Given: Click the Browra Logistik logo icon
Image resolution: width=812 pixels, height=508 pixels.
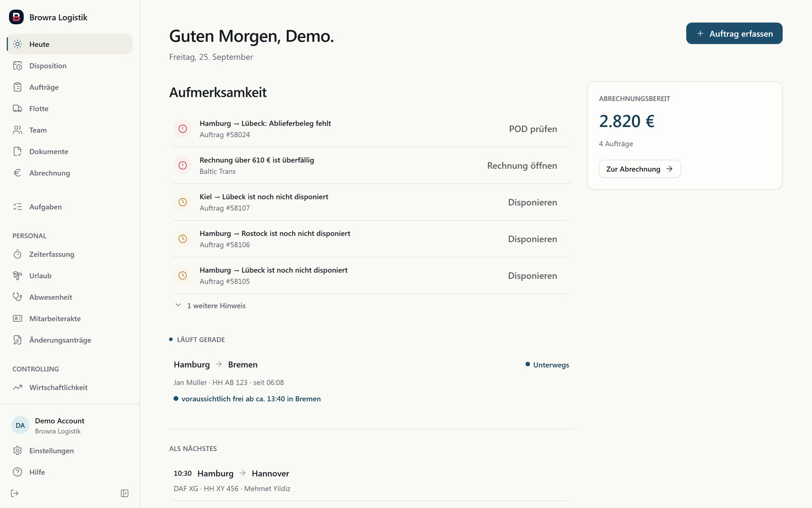Looking at the screenshot, I should (x=16, y=17).
